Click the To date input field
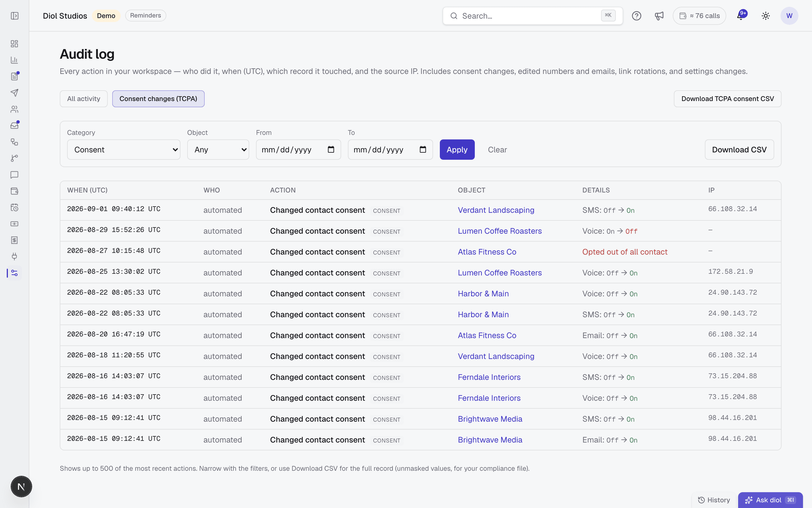Image resolution: width=812 pixels, height=508 pixels. pyautogui.click(x=390, y=150)
